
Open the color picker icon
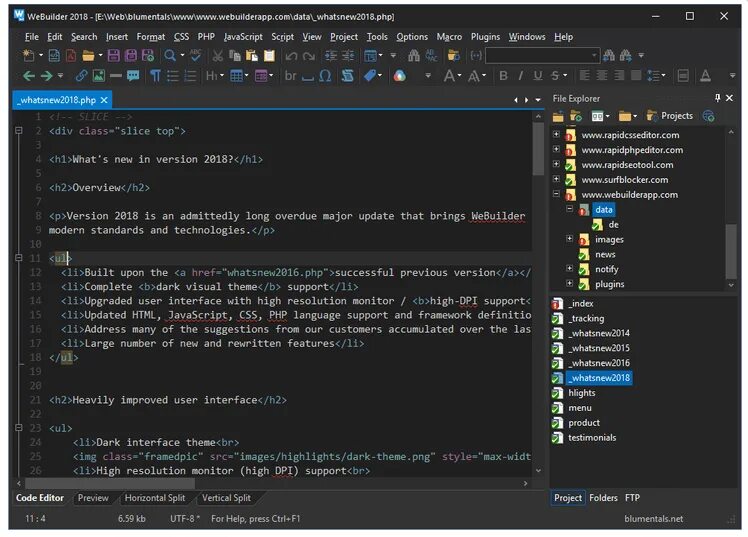(x=400, y=76)
